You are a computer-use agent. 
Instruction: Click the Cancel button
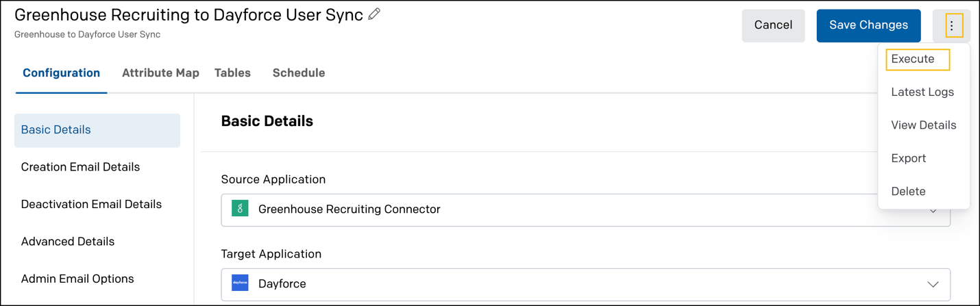click(x=773, y=25)
